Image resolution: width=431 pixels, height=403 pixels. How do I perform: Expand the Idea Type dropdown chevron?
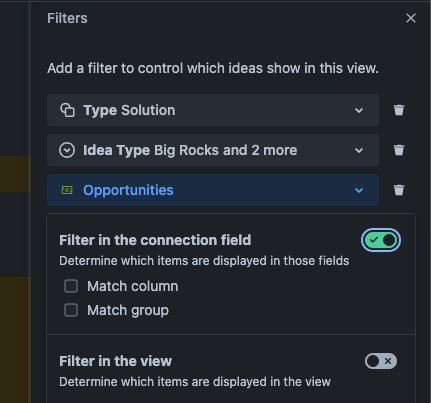359,150
